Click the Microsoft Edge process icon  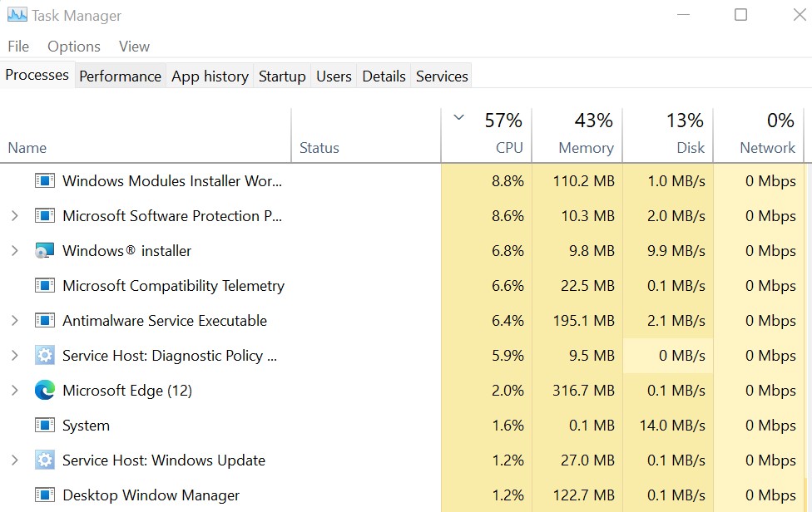click(x=44, y=391)
